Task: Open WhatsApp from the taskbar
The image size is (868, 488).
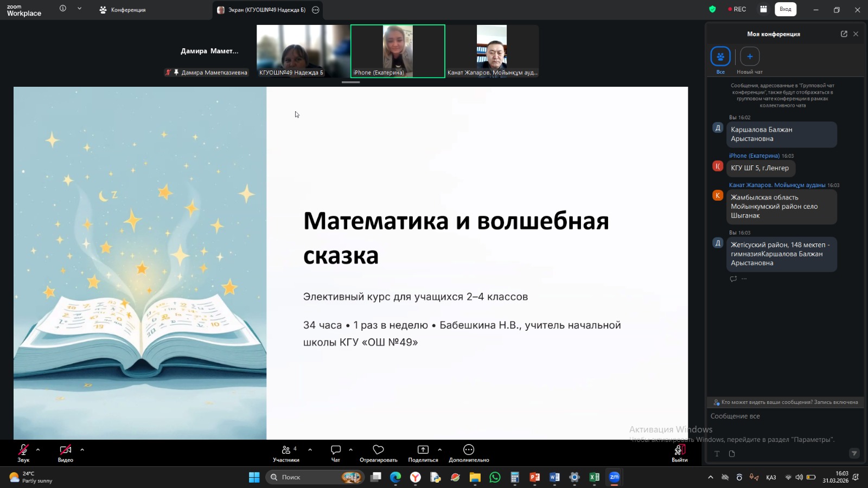Action: pos(495,477)
